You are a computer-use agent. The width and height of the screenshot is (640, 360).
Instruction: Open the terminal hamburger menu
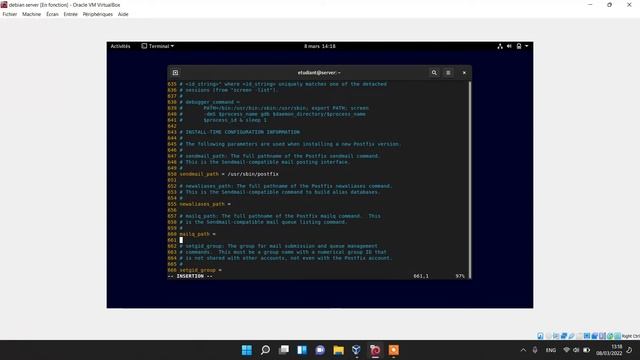click(448, 73)
